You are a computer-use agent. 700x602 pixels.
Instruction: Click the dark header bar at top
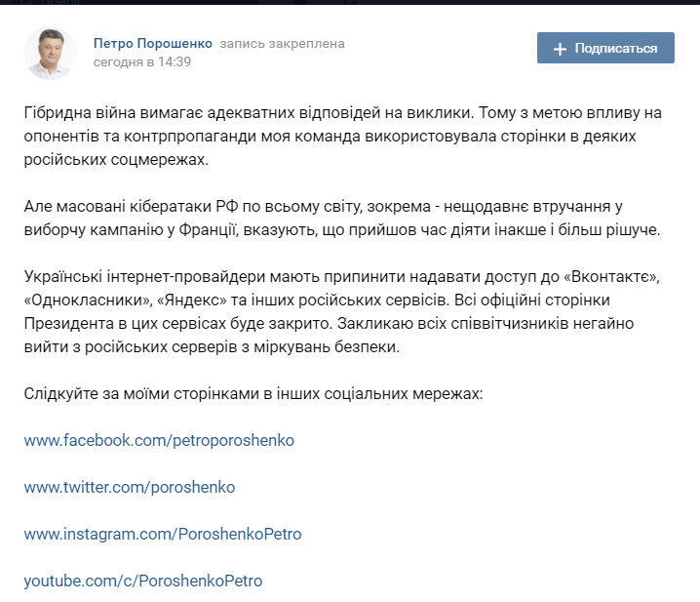(x=350, y=2)
